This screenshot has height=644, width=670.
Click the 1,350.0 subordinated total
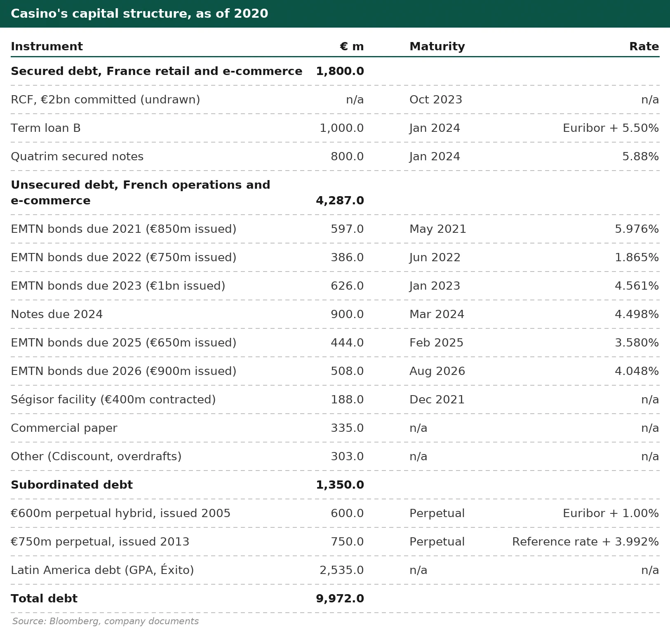tap(340, 485)
